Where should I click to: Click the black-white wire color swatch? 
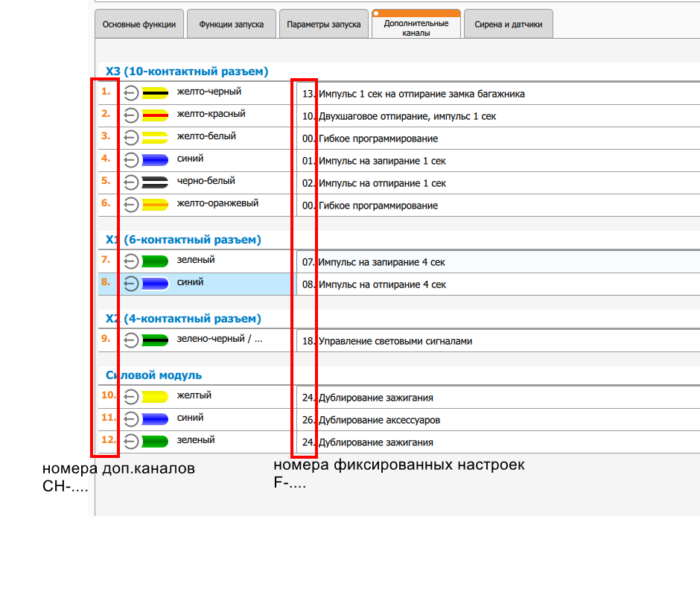[155, 182]
